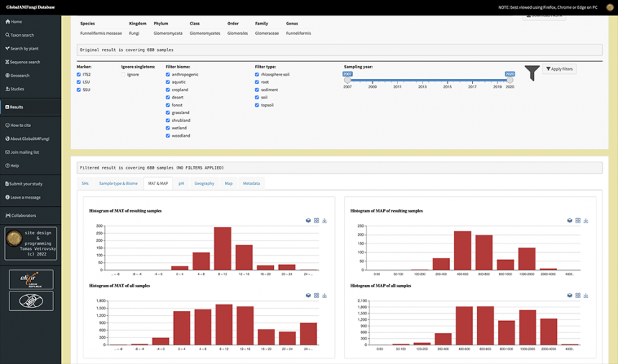Click the Home icon in the sidebar

pyautogui.click(x=7, y=22)
